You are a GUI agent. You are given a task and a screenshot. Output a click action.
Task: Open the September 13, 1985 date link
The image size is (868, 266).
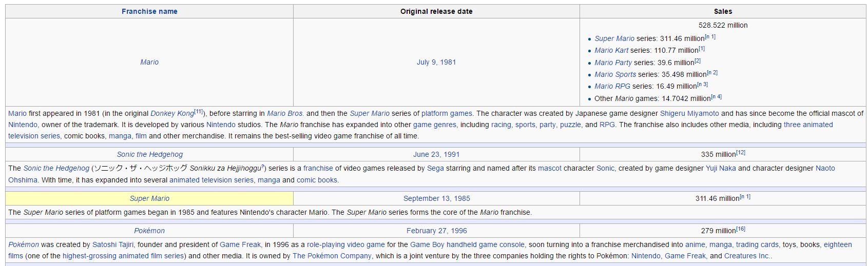point(436,198)
